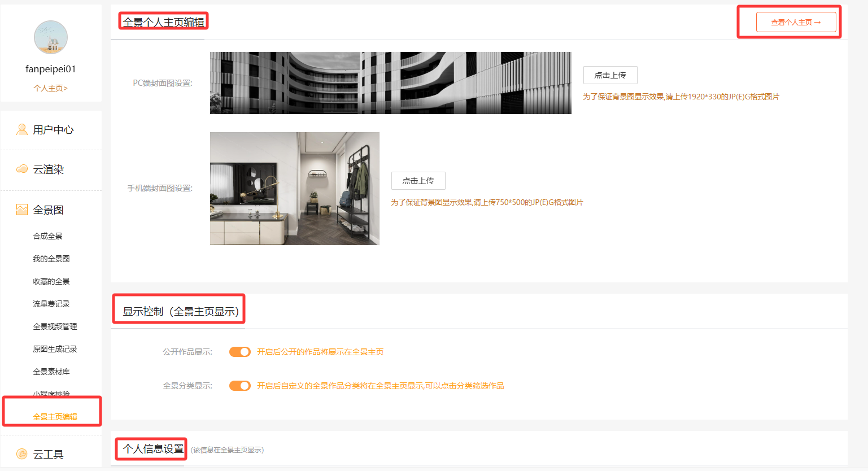Go to 收藏的全景 in sidebar

click(51, 281)
